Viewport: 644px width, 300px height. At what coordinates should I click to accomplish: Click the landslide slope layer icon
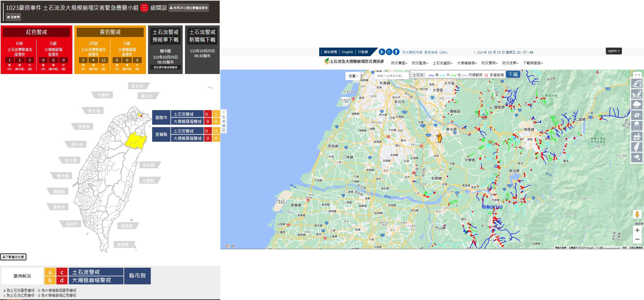pos(637,84)
